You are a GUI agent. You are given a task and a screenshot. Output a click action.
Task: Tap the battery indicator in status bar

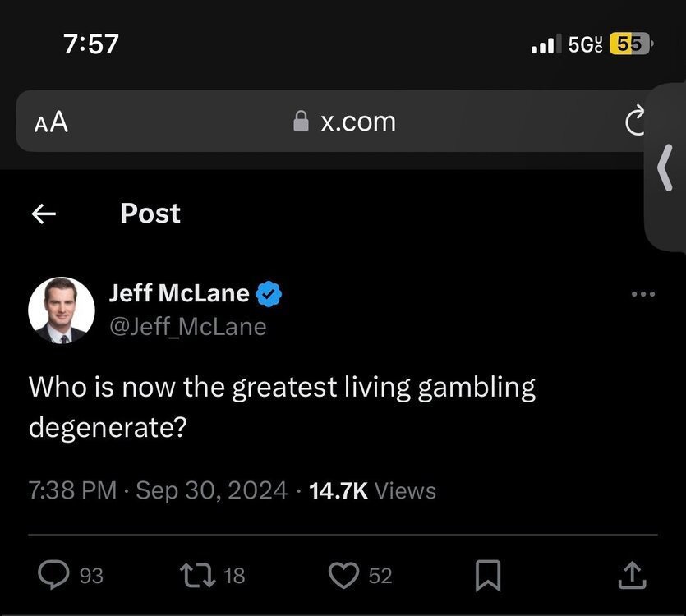630,44
